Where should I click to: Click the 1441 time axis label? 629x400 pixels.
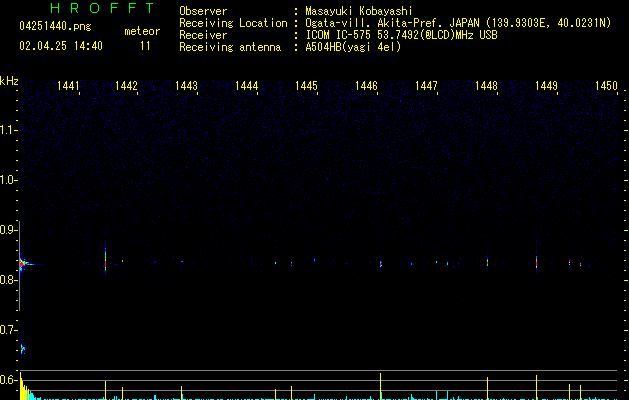tap(68, 85)
